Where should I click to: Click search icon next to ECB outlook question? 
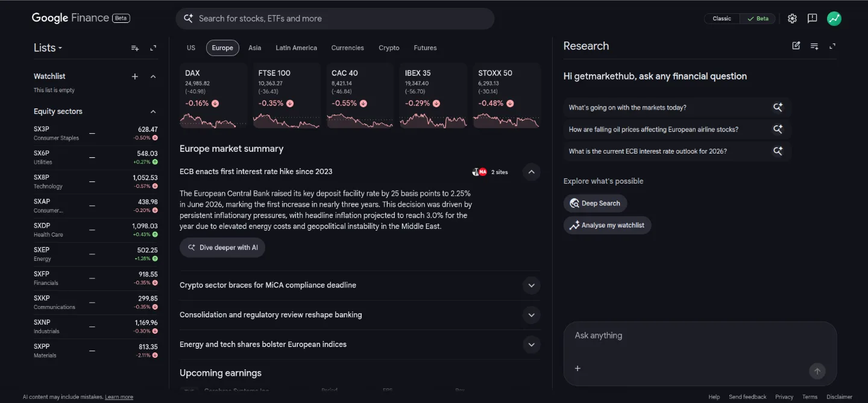click(x=778, y=151)
